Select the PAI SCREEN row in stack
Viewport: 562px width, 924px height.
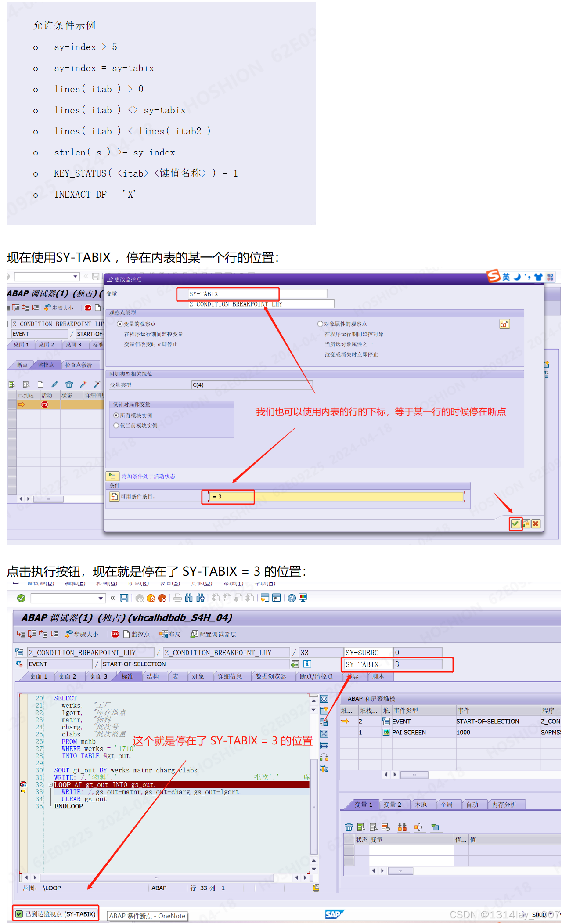pos(450,732)
